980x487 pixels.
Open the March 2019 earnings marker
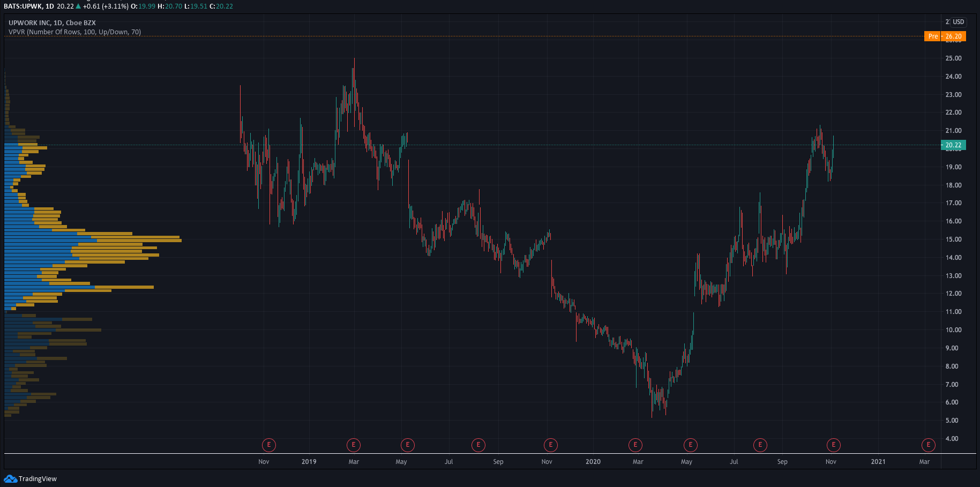pyautogui.click(x=353, y=445)
